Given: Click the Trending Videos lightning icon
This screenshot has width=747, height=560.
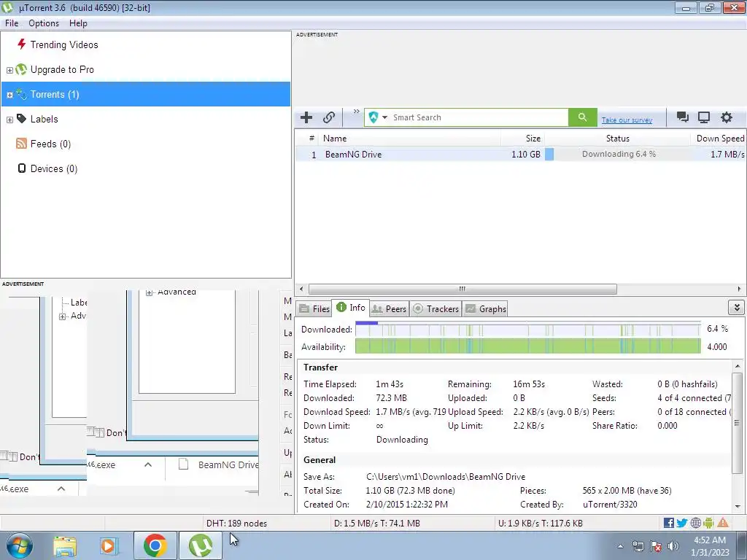Looking at the screenshot, I should pyautogui.click(x=21, y=44).
